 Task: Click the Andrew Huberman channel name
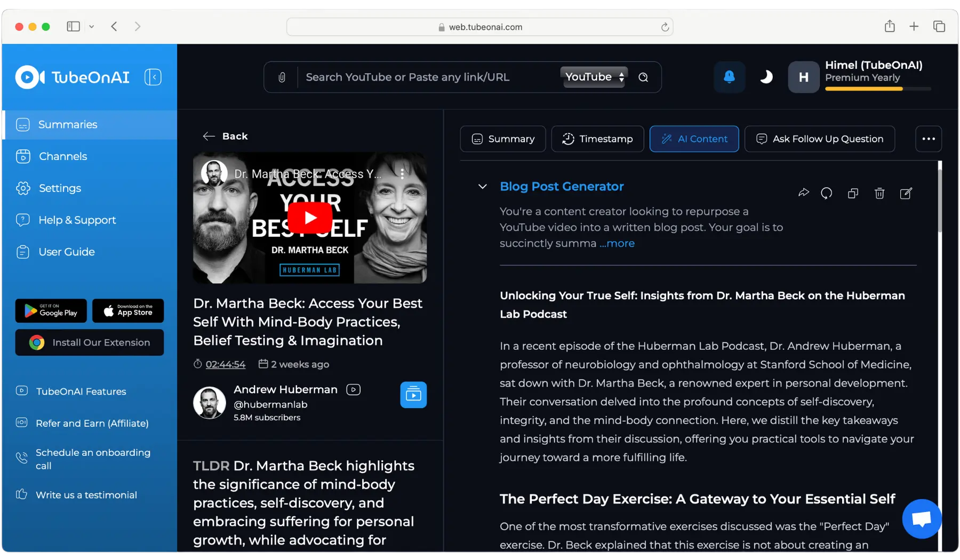[285, 390]
